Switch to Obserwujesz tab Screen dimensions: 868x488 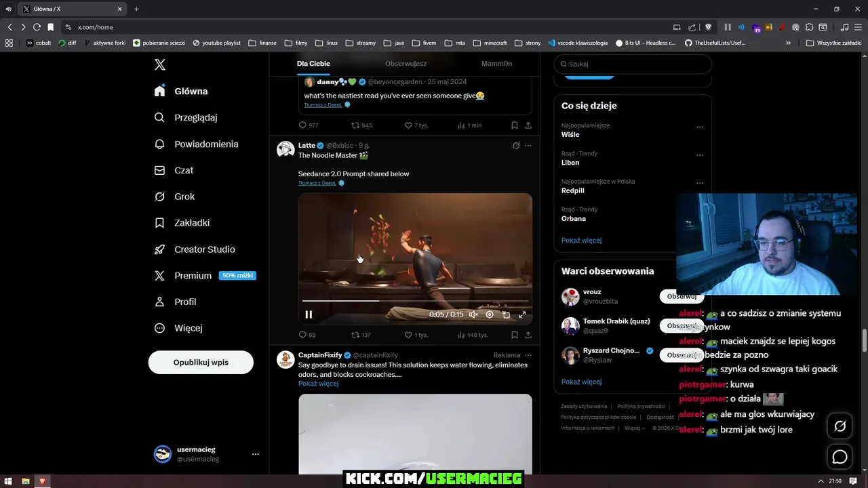point(406,64)
